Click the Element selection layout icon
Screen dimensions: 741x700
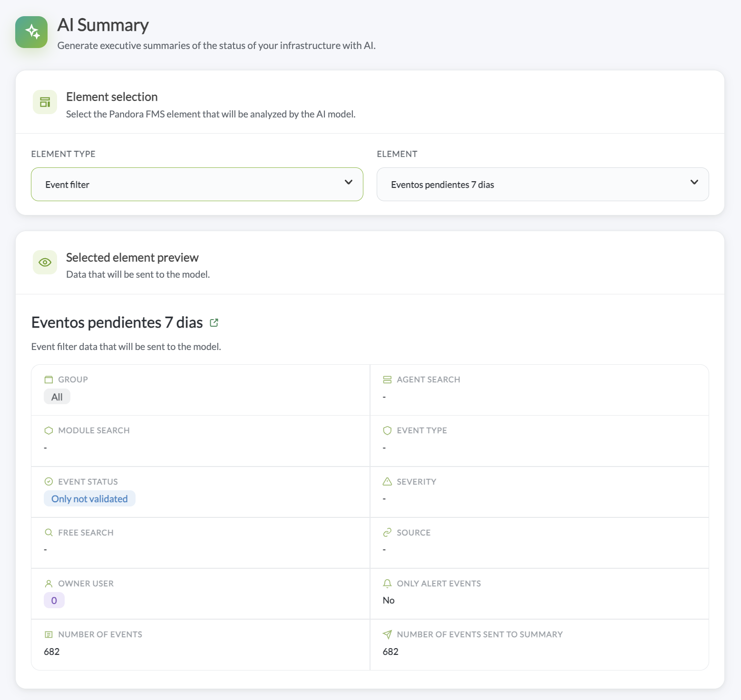tap(45, 102)
